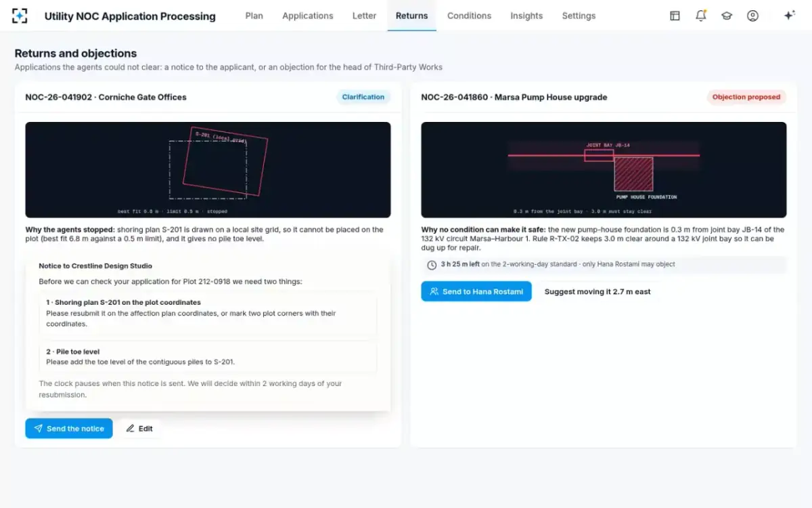Open the user profile icon
This screenshot has width=812, height=508.
[752, 16]
